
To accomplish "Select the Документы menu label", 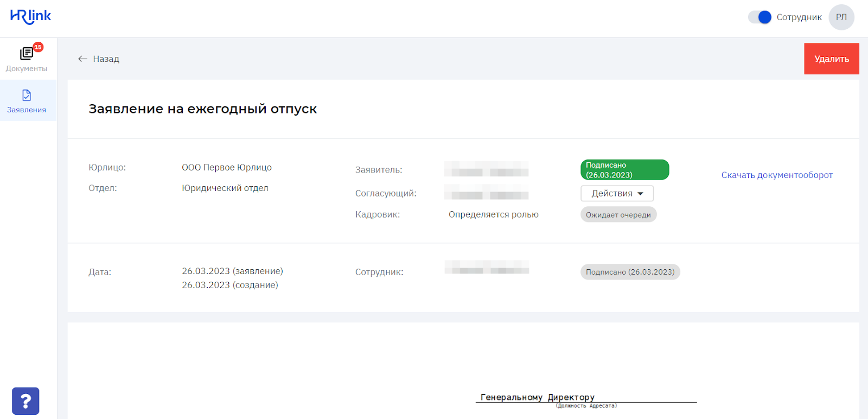I will 27,68.
